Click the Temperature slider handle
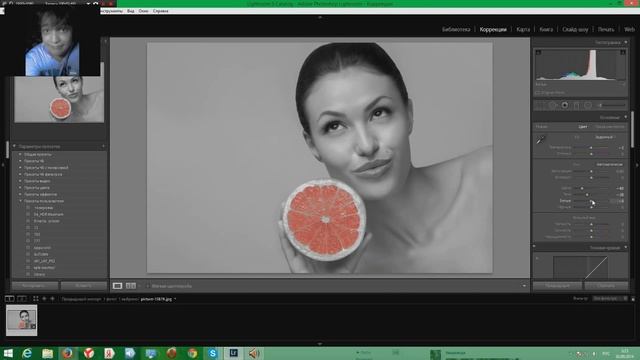Viewport: 640px width, 360px height. click(591, 147)
